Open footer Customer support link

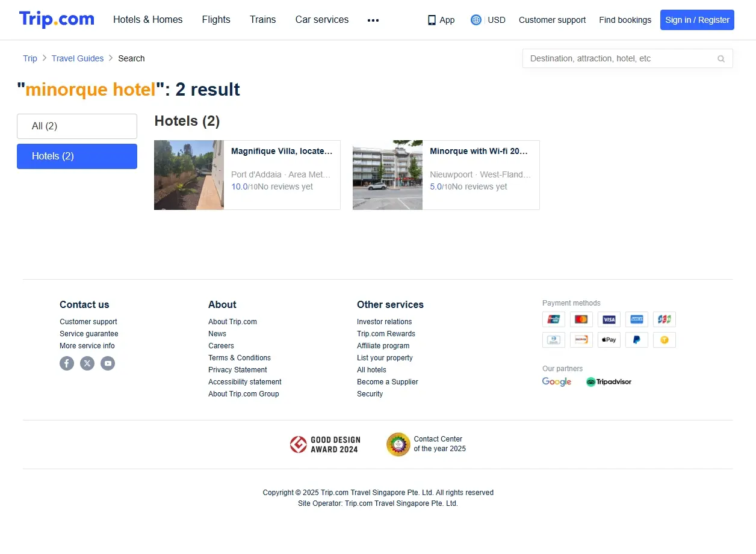[x=88, y=322]
